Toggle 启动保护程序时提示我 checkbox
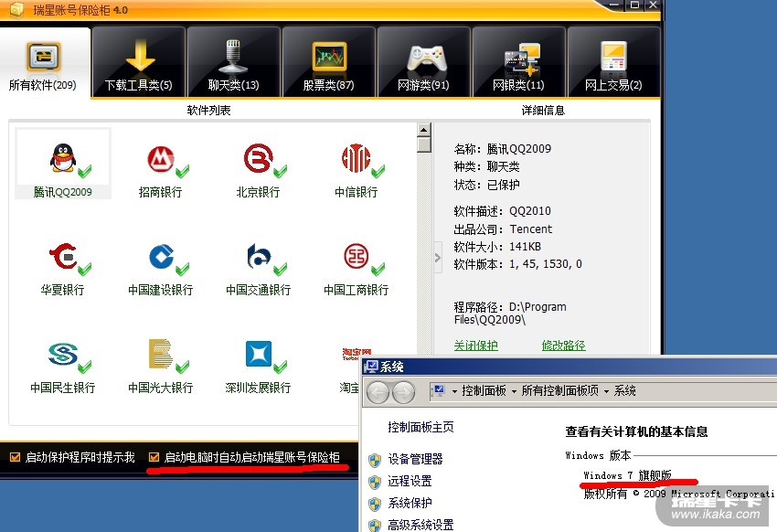777x532 pixels. pos(16,457)
